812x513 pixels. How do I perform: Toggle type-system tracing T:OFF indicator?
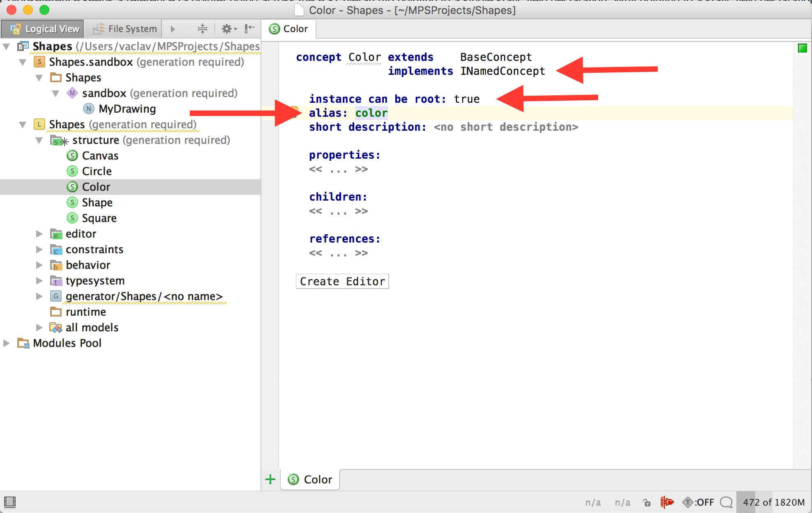click(x=698, y=502)
